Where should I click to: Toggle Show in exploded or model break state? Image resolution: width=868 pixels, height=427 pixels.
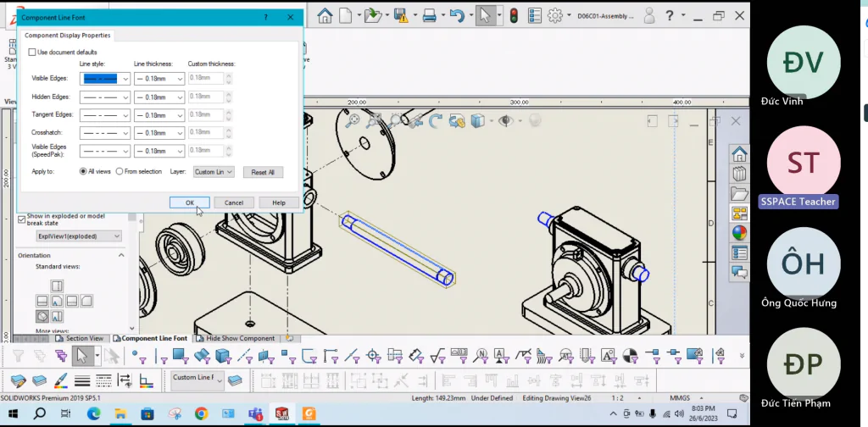point(21,219)
